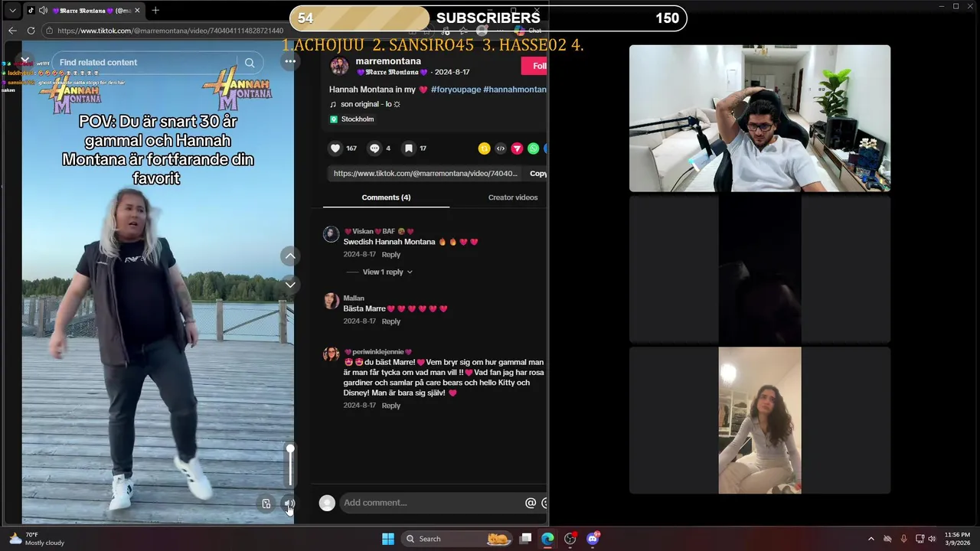Click the Follow button

(534, 66)
